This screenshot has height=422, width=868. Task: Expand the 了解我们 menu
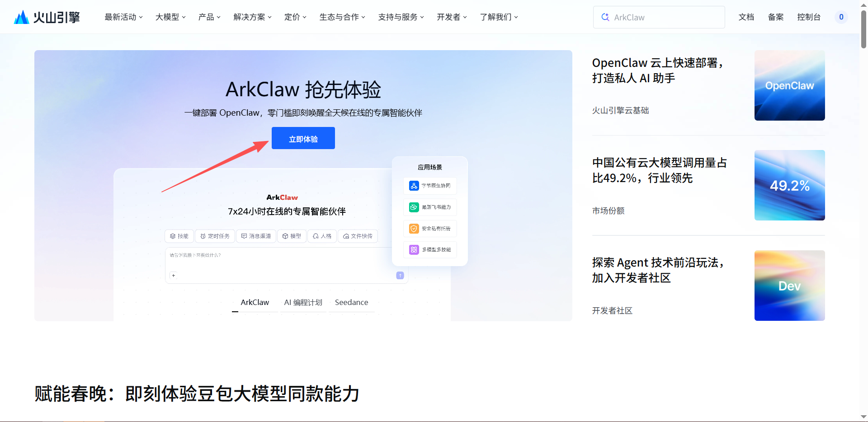coord(499,17)
